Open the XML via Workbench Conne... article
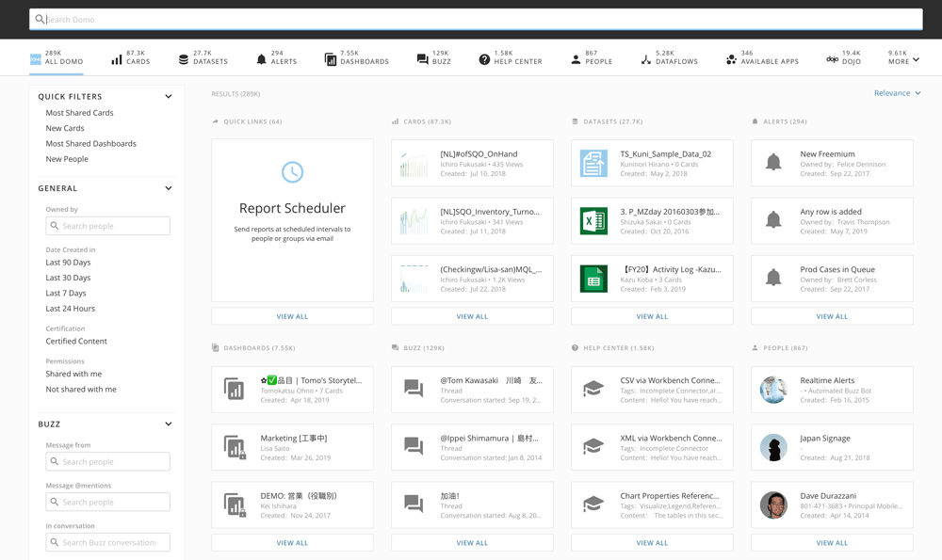The width and height of the screenshot is (942, 560). (652, 447)
